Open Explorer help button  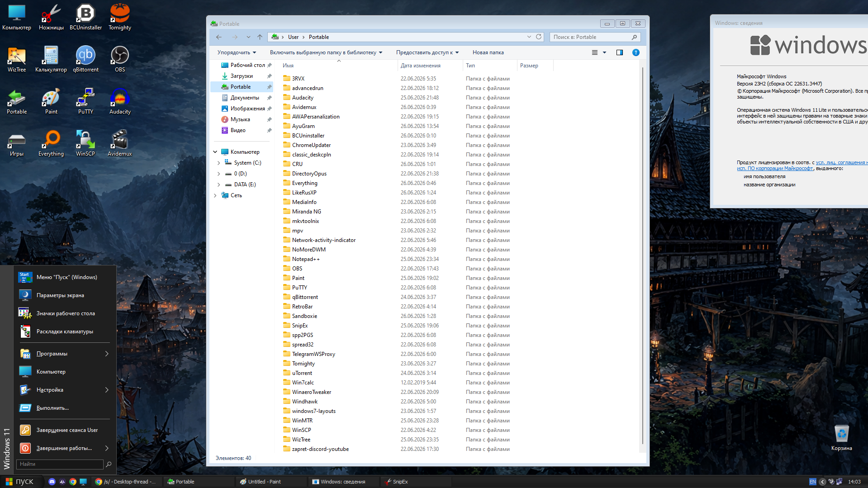[636, 52]
